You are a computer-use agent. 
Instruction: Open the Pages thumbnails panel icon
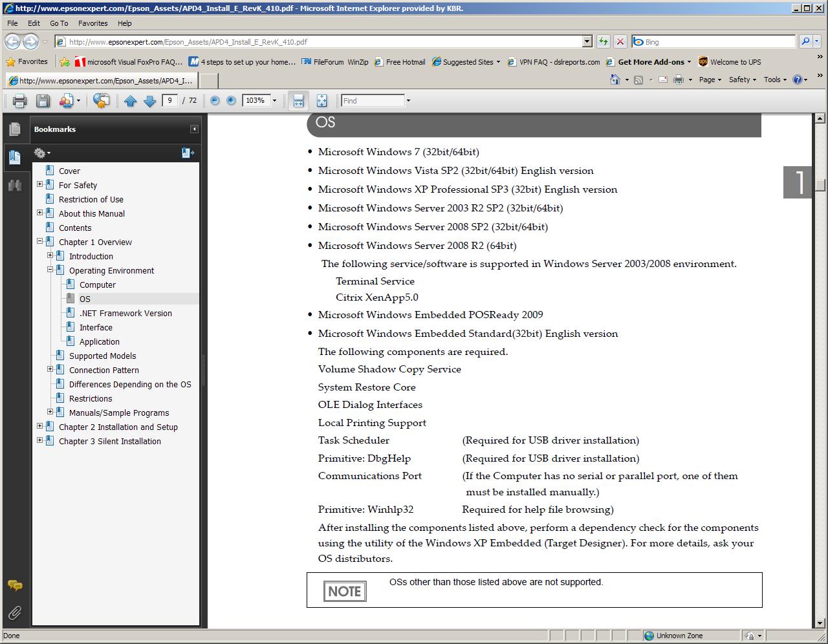click(15, 129)
